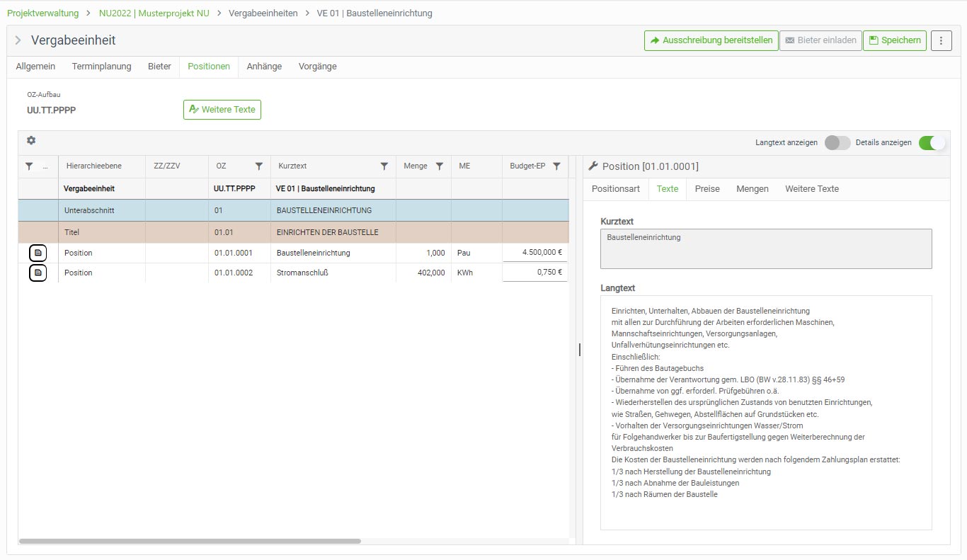Click ZZ/ZZV column header

177,166
